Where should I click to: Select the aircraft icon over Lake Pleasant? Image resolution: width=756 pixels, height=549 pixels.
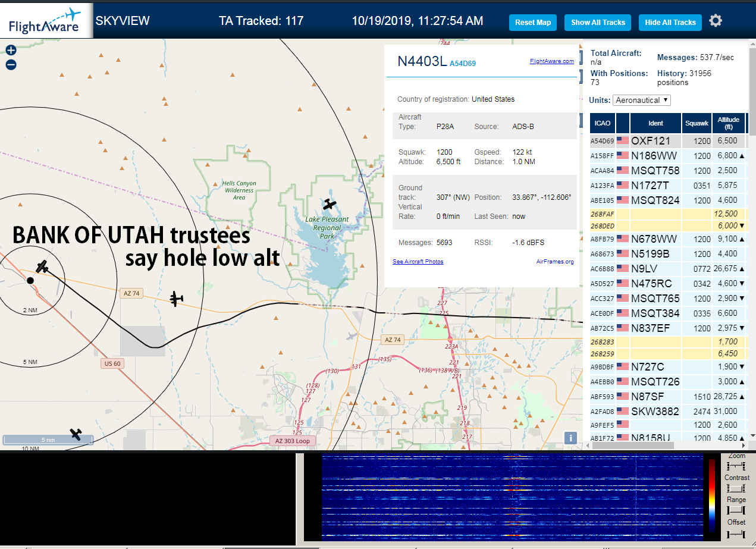click(x=330, y=205)
